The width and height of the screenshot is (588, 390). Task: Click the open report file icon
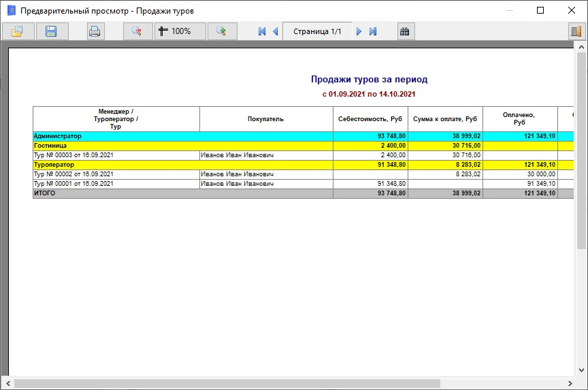click(x=18, y=31)
